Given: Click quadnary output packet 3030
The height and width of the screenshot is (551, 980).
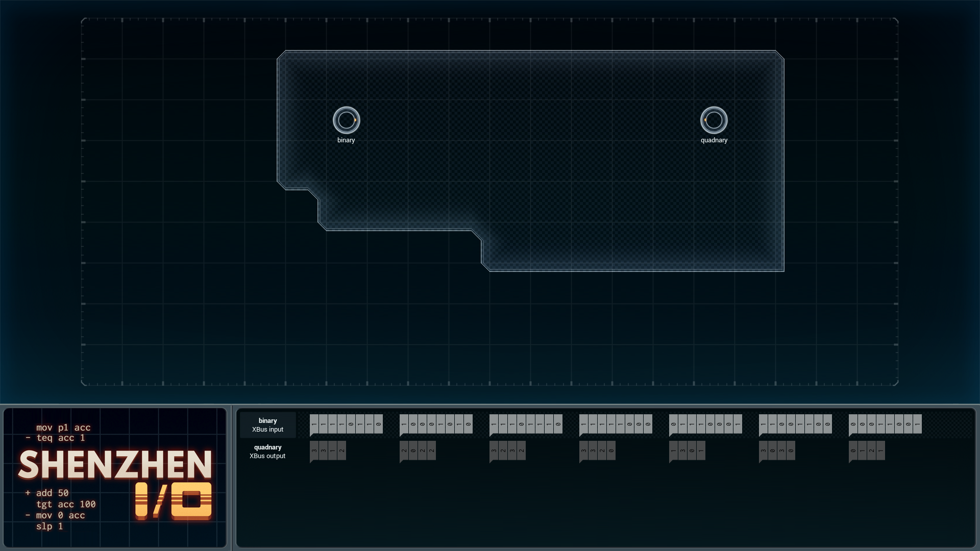Looking at the screenshot, I should (777, 451).
